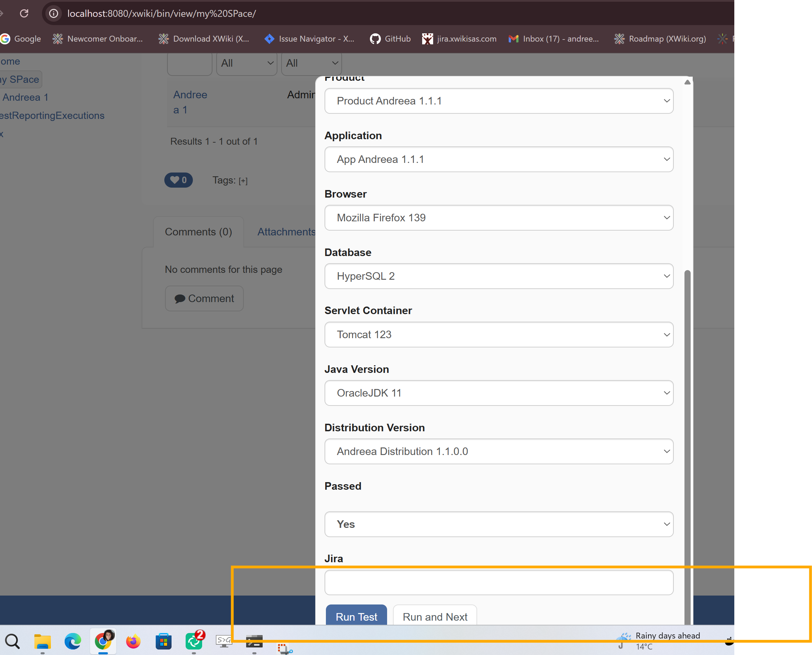The width and height of the screenshot is (812, 655).
Task: Open Windows taskbar search
Action: coord(12,641)
